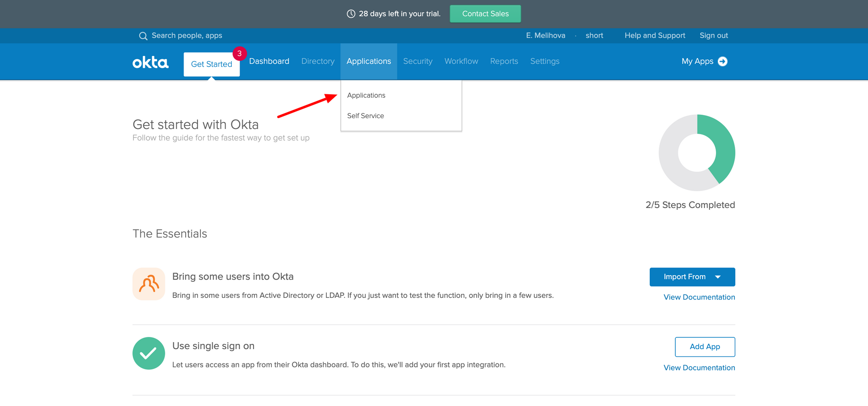Viewport: 868px width, 406px height.
Task: Click the Use single sign on heading
Action: pyautogui.click(x=214, y=346)
